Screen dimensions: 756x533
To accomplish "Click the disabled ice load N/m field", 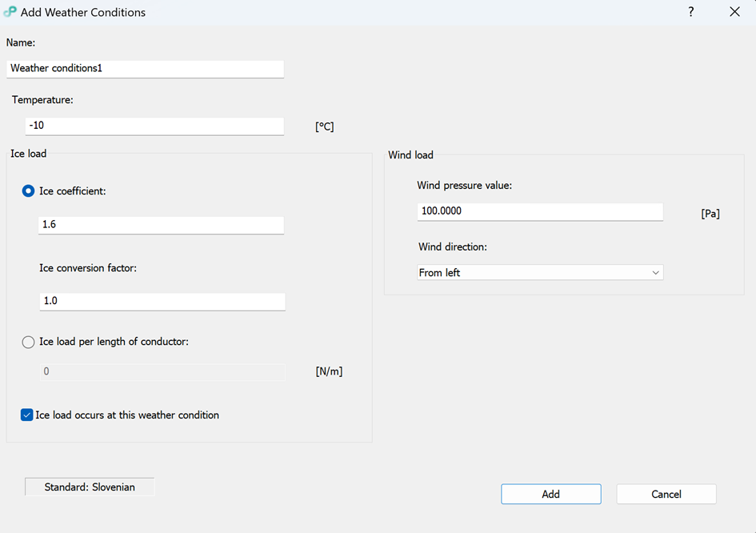I will 162,371.
